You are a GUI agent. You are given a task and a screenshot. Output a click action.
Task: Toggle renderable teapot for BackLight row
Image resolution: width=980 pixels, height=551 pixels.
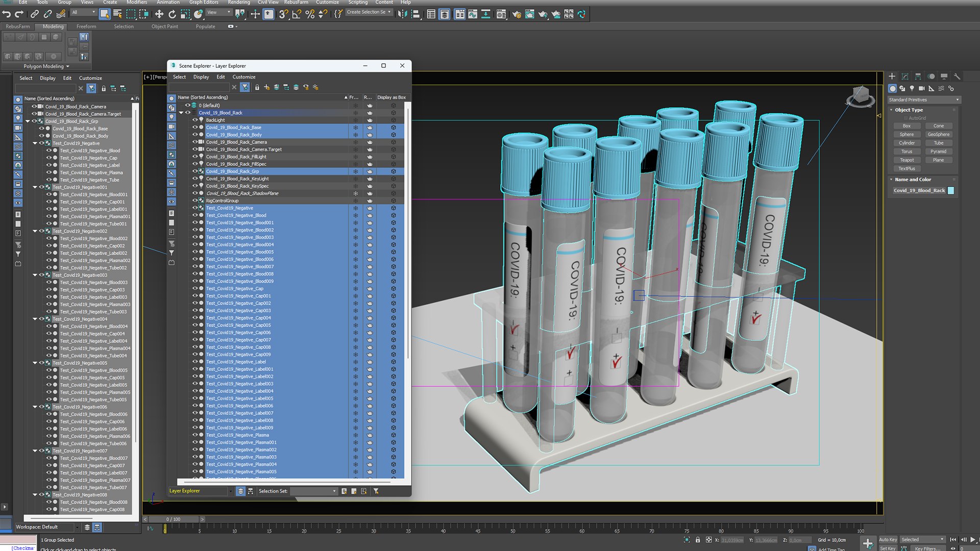[370, 120]
